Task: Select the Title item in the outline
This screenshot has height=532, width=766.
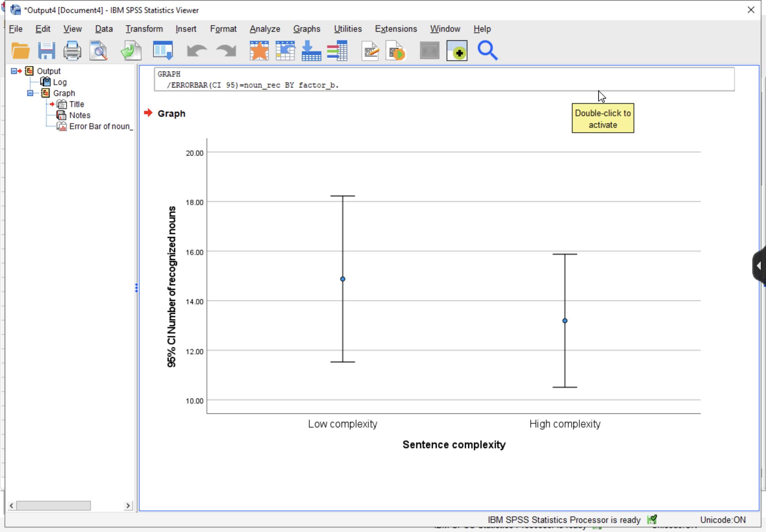Action: [76, 104]
